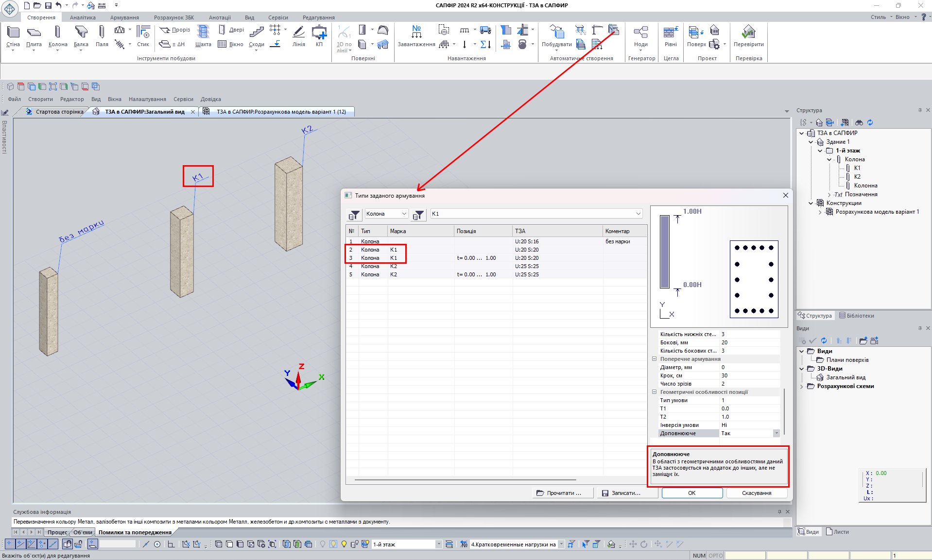Collapse the Поперечне армування property group
Screen dimensions: 932x560
click(654, 359)
